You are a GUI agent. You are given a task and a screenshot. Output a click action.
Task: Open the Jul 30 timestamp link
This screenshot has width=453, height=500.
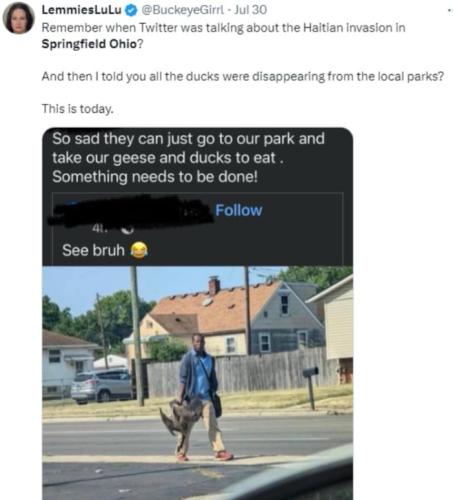coord(250,10)
